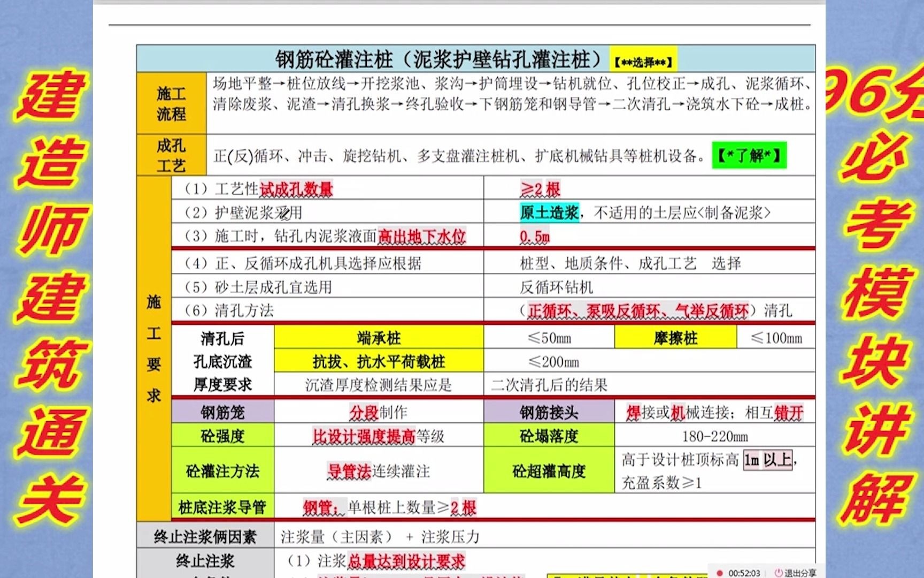Click the 比设计强度提高等级 cell
This screenshot has height=578, width=924.
point(379,436)
